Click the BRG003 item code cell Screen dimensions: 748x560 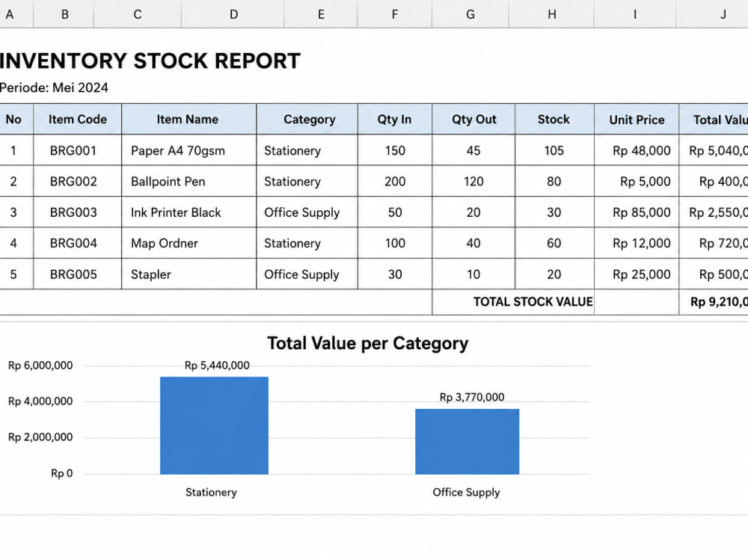(x=78, y=212)
